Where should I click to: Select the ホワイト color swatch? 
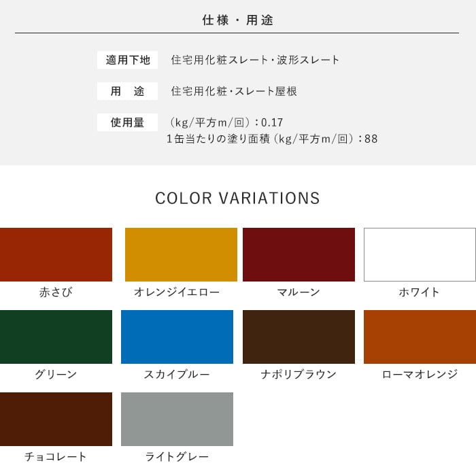pyautogui.click(x=420, y=254)
